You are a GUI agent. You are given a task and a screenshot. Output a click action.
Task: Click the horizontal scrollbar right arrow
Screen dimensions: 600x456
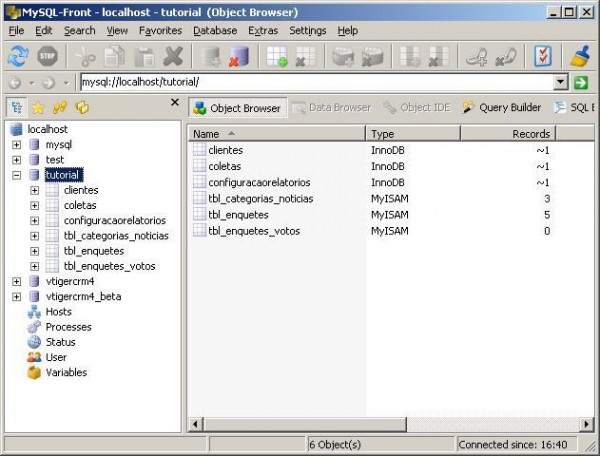[x=586, y=424]
